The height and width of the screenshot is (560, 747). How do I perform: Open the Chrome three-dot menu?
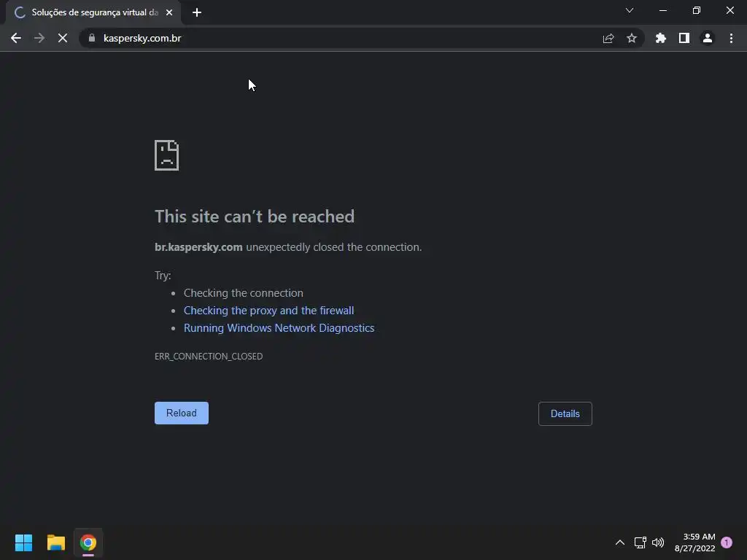tap(731, 38)
